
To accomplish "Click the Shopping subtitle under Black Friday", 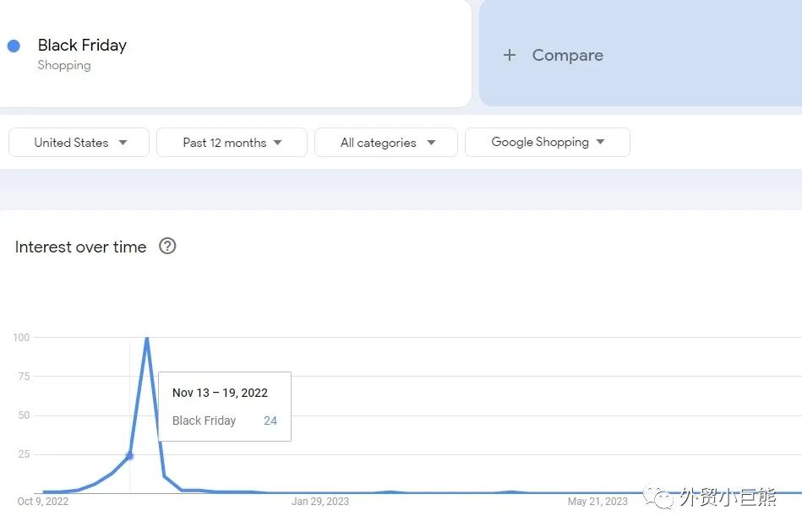I will 64,66.
